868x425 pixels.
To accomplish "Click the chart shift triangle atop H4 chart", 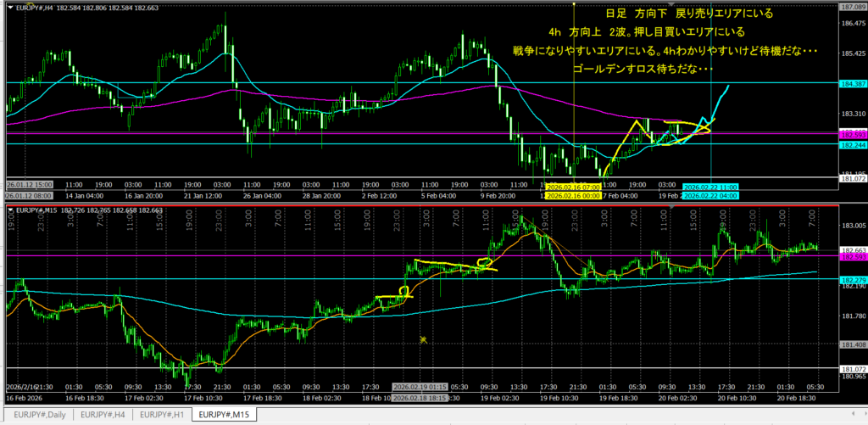I will 670,5.
